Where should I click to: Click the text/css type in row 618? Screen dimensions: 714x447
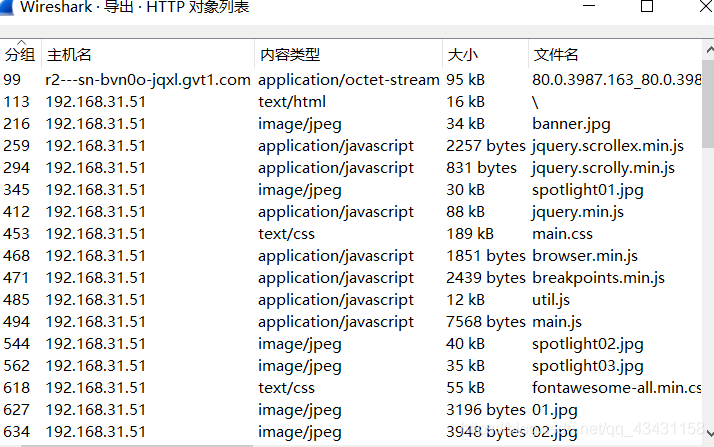click(x=286, y=387)
